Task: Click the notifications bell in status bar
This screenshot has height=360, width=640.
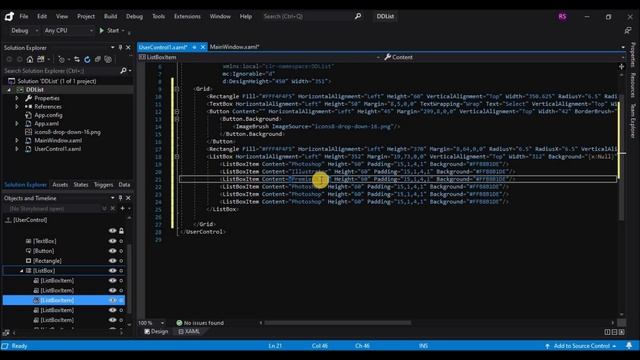Action: pyautogui.click(x=629, y=346)
